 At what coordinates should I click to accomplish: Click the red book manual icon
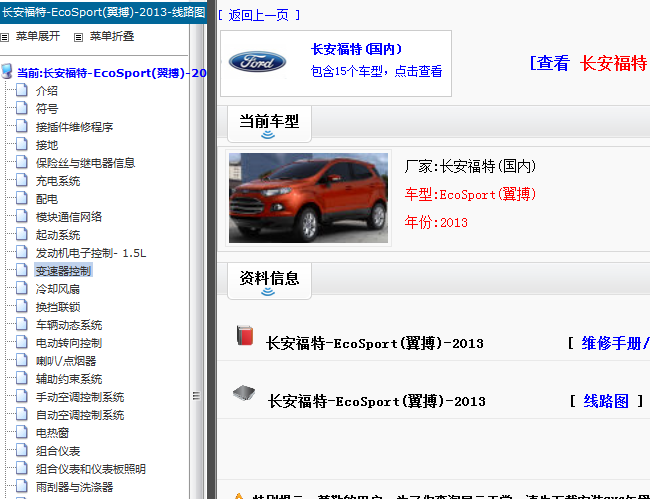point(245,335)
